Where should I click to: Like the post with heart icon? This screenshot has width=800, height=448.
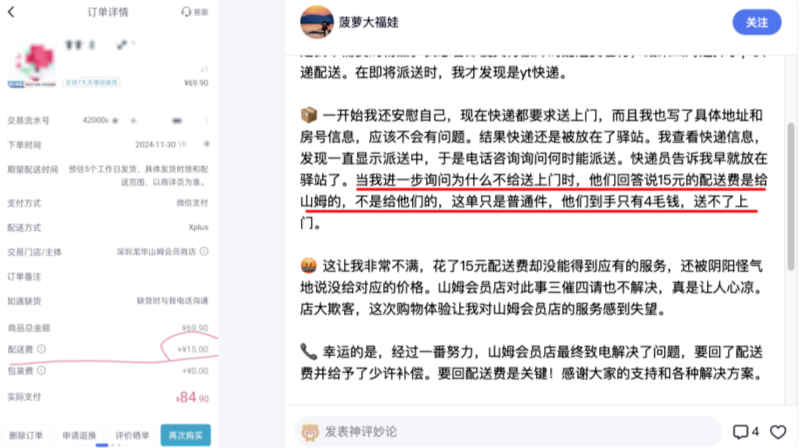(778, 432)
